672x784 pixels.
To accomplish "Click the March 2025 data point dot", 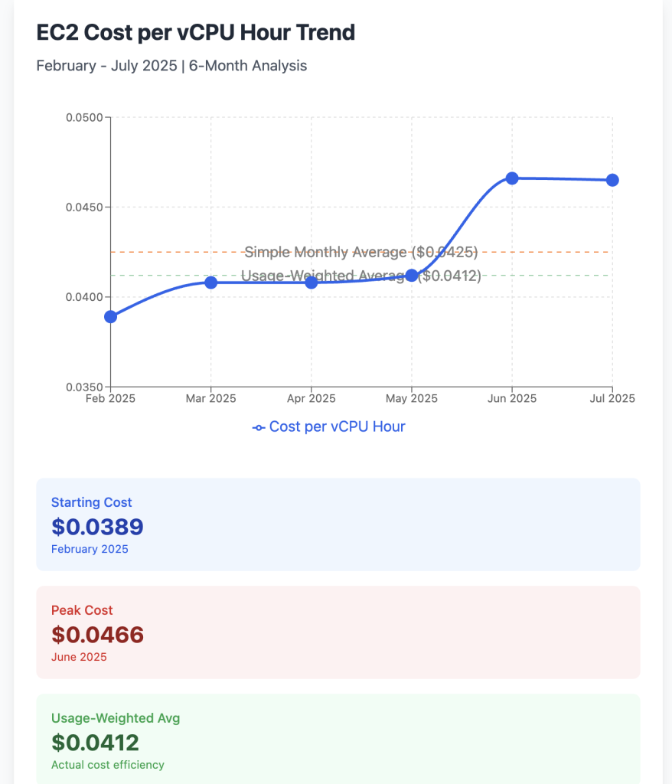I will [211, 283].
